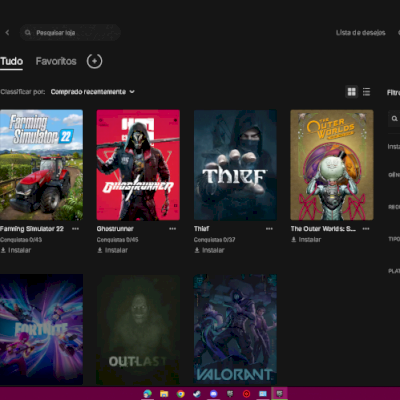Click the Ghostrunner title text
Screen dimensions: 400x400
click(115, 229)
